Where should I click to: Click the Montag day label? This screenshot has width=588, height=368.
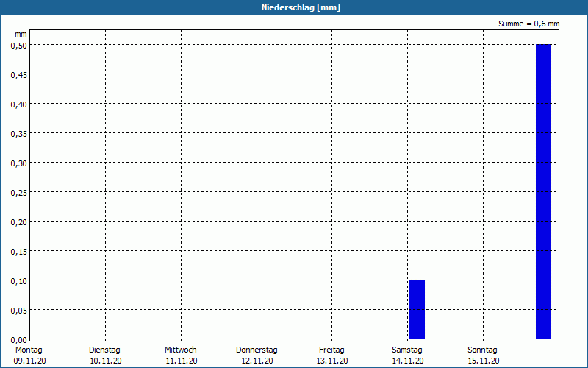tap(29, 350)
